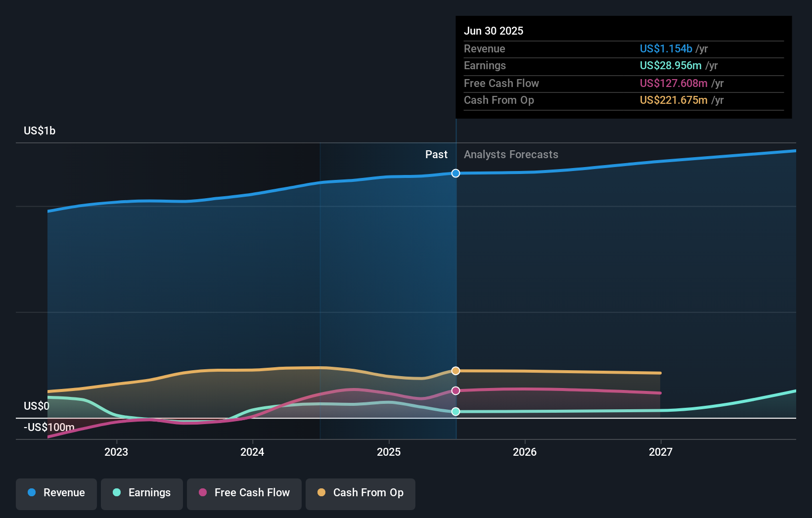Select the pink Free Cash Flow data marker
Viewport: 812px width, 518px height.
click(455, 390)
